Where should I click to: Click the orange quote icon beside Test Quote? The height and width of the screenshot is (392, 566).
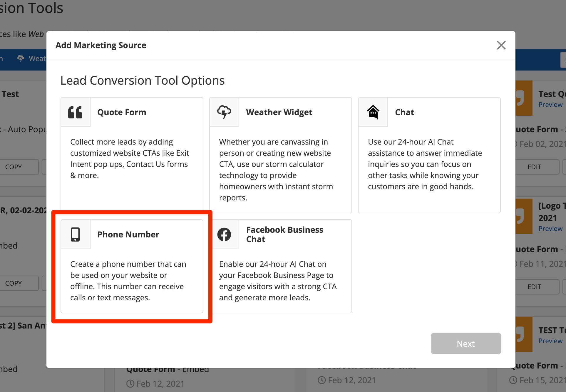(524, 98)
